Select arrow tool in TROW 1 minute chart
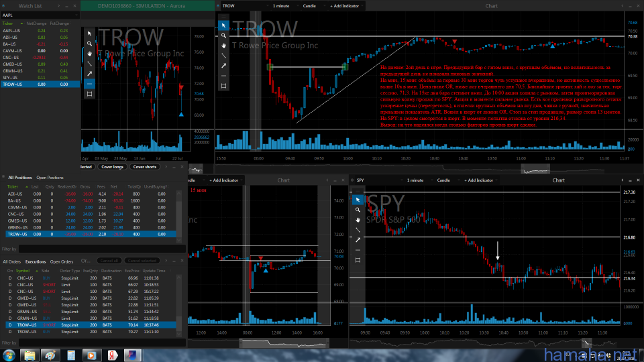The width and height of the screenshot is (644, 362). tap(223, 66)
